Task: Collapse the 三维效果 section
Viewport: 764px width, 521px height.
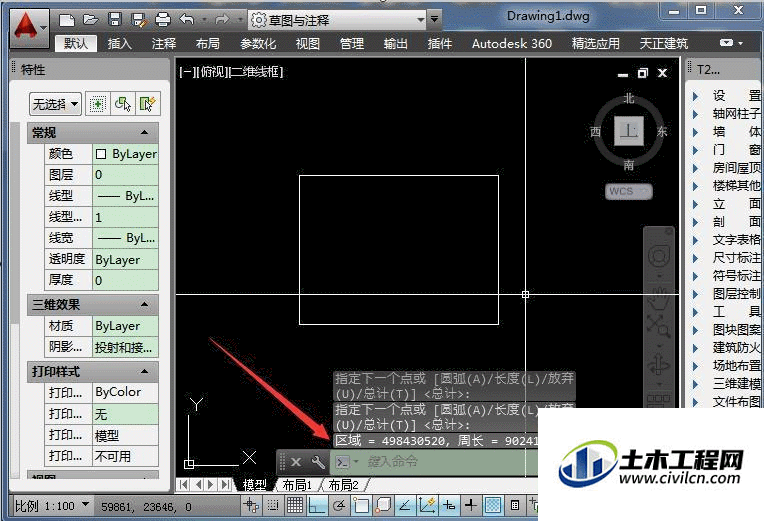Action: (144, 304)
